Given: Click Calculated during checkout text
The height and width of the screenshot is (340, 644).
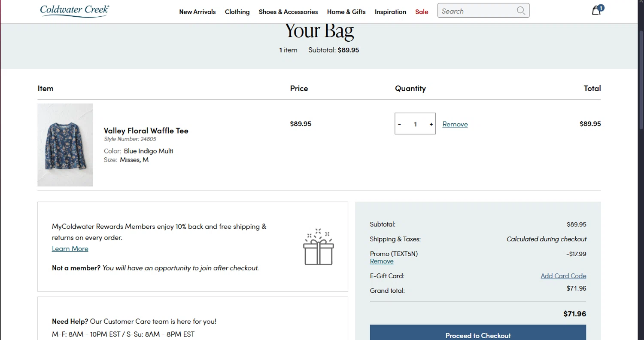Looking at the screenshot, I should click(x=547, y=239).
